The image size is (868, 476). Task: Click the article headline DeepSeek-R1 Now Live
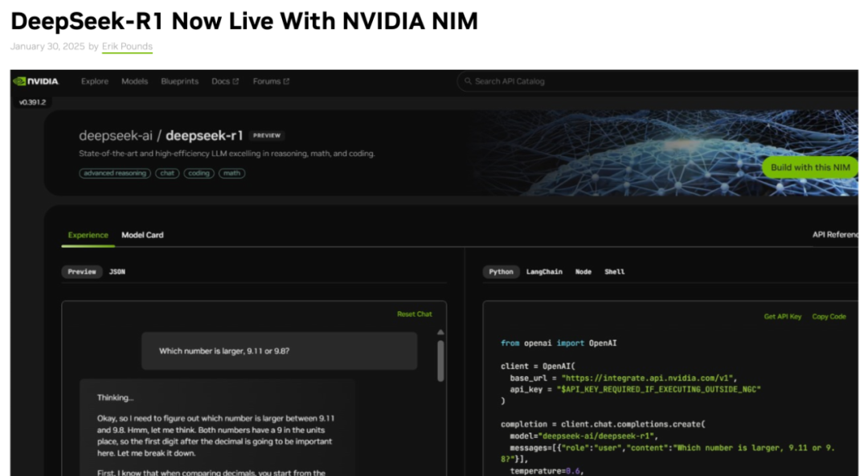click(x=244, y=21)
